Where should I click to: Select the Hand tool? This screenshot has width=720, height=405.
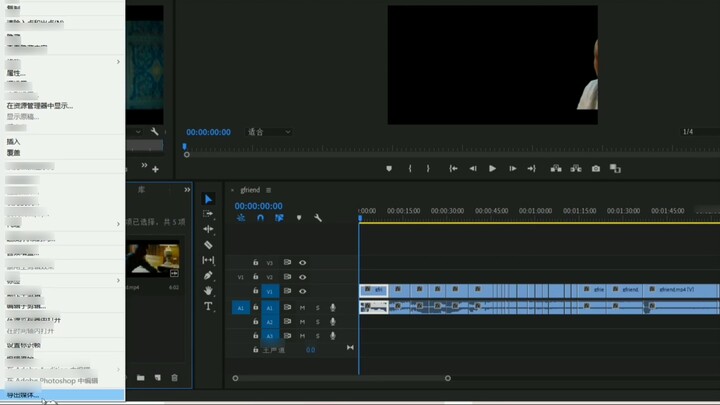(x=208, y=291)
